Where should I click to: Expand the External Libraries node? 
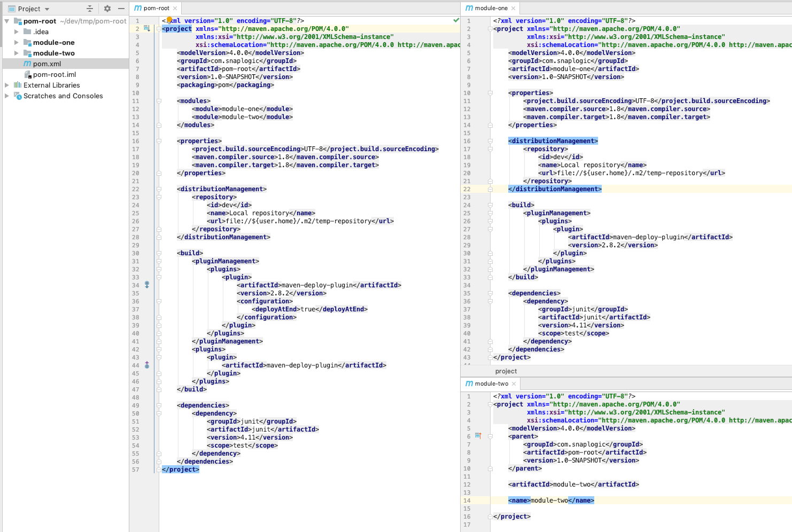pos(7,85)
